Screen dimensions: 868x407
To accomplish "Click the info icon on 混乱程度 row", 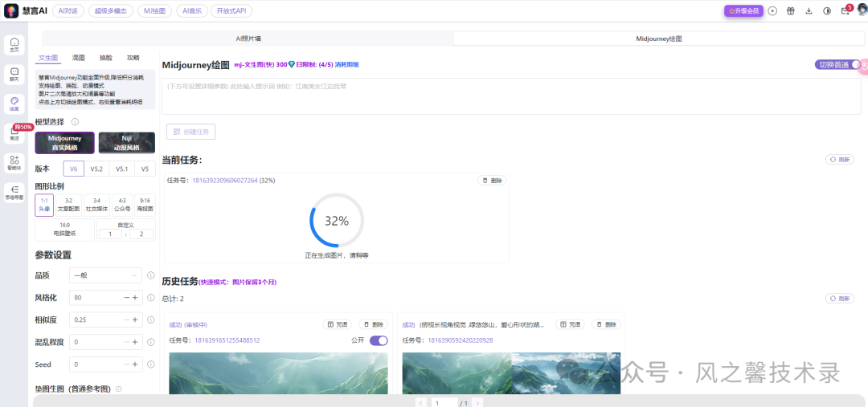I will point(150,342).
